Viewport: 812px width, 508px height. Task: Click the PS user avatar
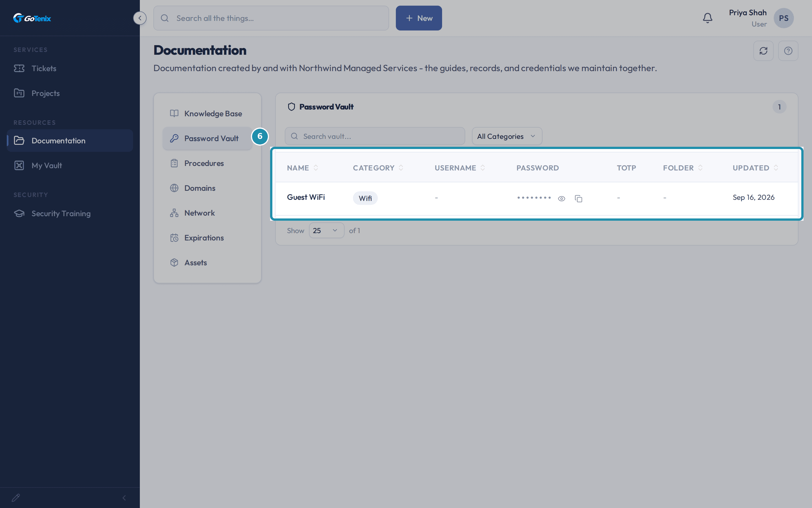[784, 18]
